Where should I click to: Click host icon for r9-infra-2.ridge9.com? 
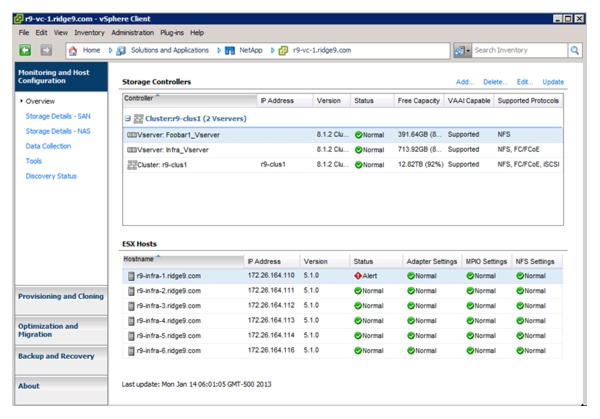pyautogui.click(x=131, y=291)
